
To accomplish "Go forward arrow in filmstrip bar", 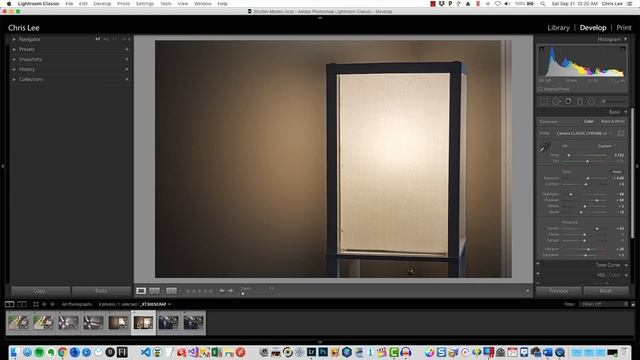I will pyautogui.click(x=52, y=304).
